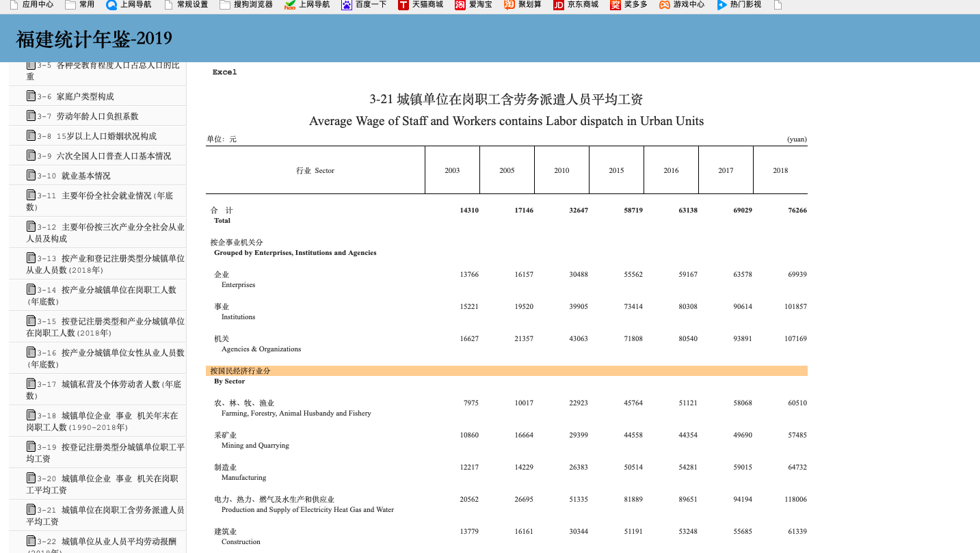This screenshot has height=553, width=980.
Task: Click document icon beside 3-10 就业基本情况
Action: point(31,175)
